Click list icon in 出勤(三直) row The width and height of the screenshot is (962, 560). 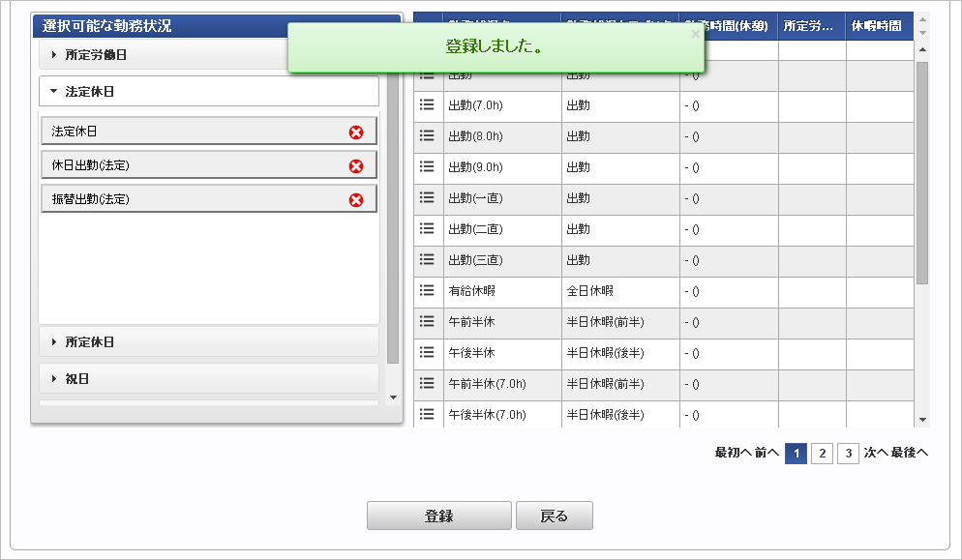pyautogui.click(x=427, y=259)
